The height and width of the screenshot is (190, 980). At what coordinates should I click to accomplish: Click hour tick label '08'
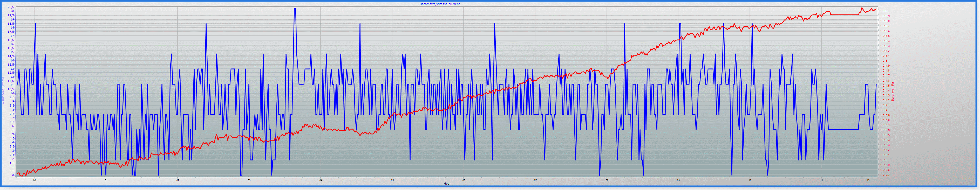[x=607, y=180]
